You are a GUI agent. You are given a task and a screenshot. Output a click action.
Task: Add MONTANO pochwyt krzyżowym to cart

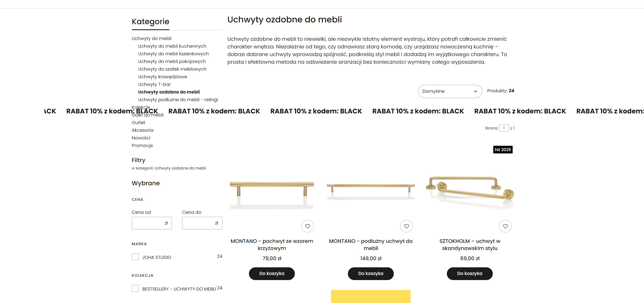272,273
